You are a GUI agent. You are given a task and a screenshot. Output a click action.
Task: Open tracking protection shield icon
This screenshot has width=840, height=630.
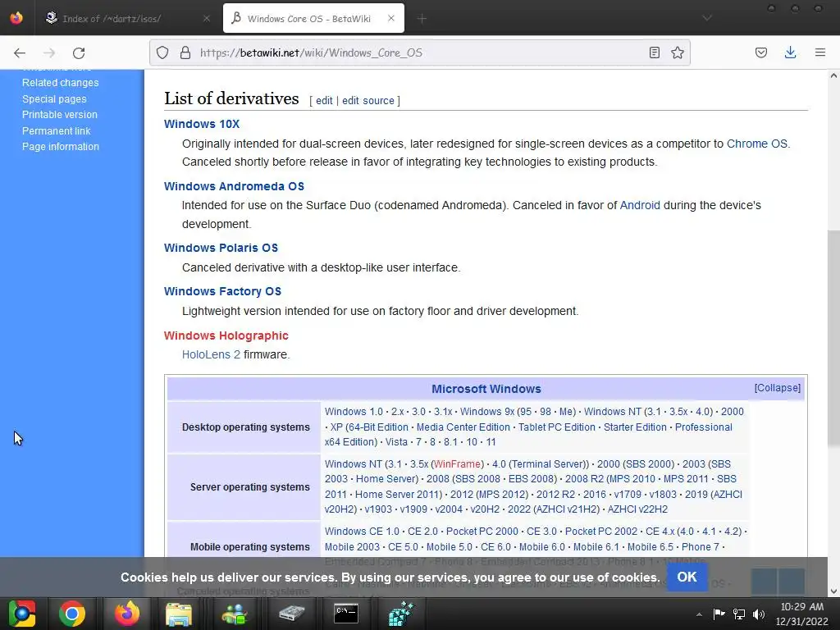(162, 52)
